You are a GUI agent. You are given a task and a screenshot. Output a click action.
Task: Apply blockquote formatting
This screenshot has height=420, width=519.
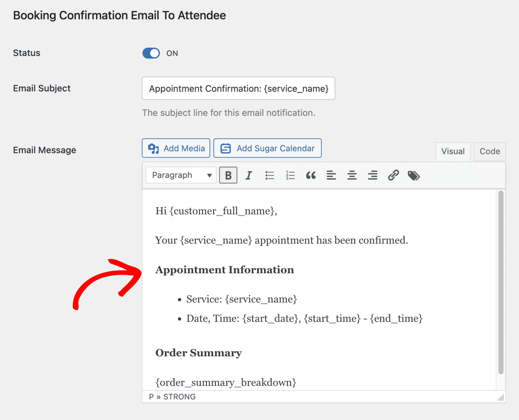tap(311, 175)
